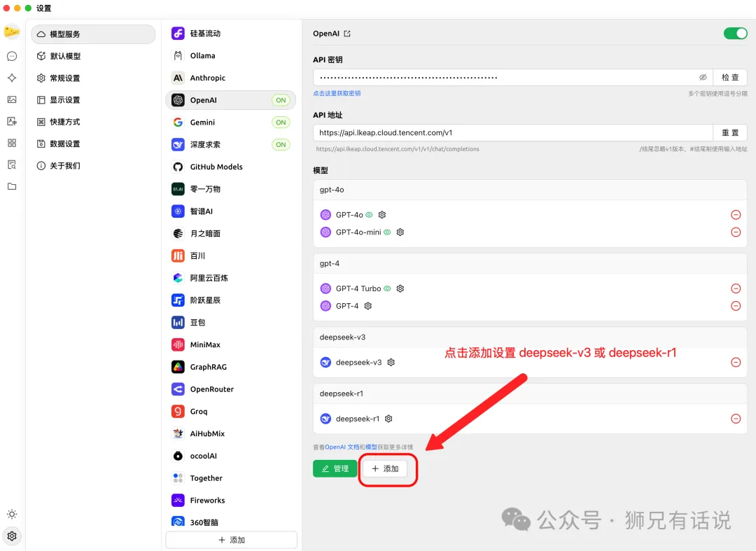Viewport: 756px width, 551px height.
Task: Remove the deepseek-v3 model
Action: pyautogui.click(x=736, y=363)
